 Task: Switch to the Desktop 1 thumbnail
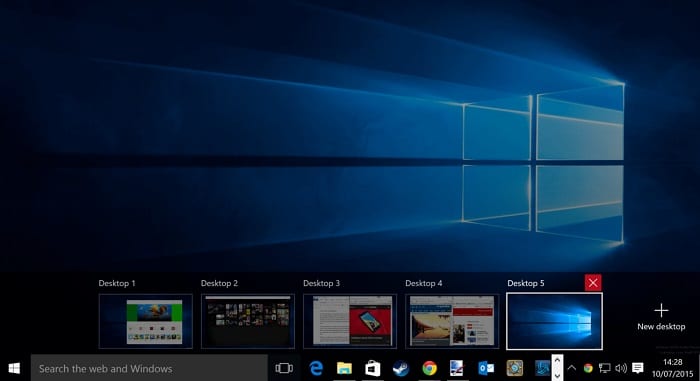(146, 321)
